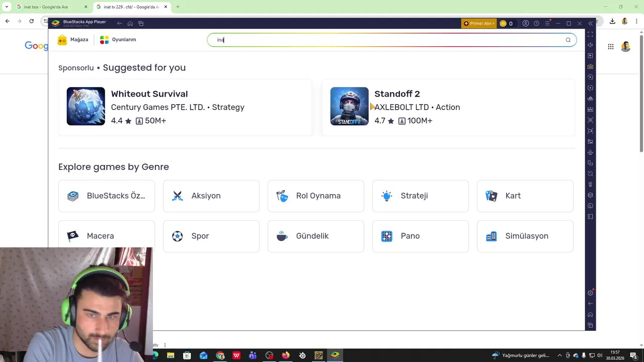Viewport: 644px width, 362px height.
Task: Open Standoff 2 title link
Action: point(397,94)
